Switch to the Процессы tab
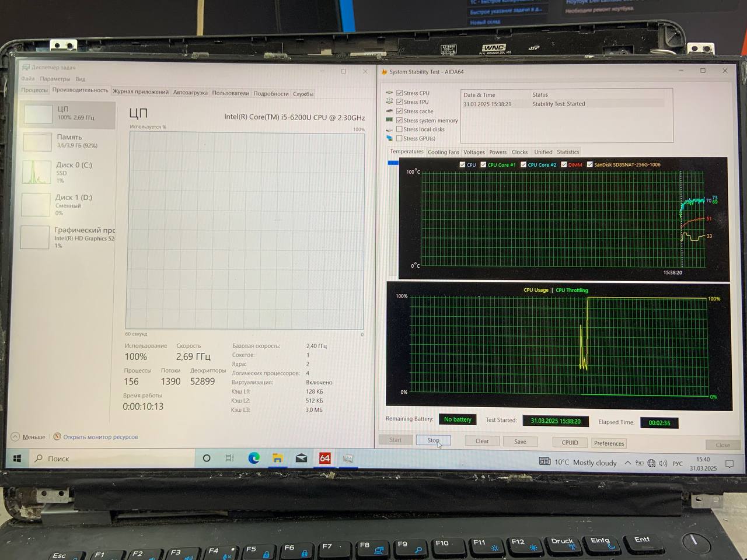 tap(34, 90)
